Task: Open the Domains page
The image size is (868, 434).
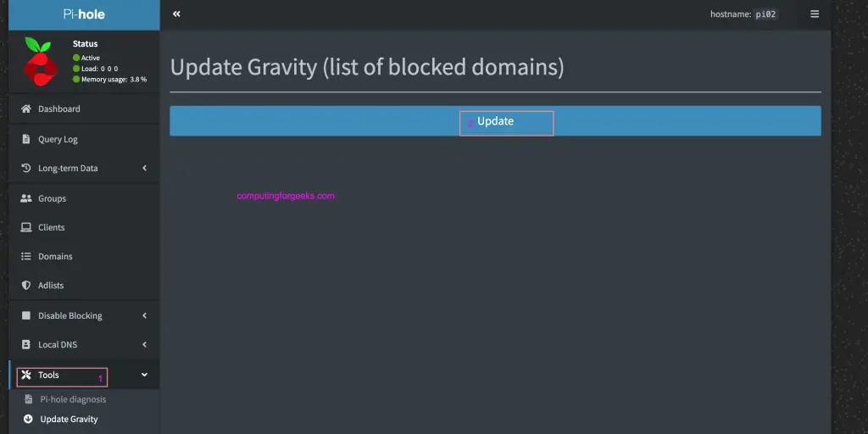Action: pos(84,256)
